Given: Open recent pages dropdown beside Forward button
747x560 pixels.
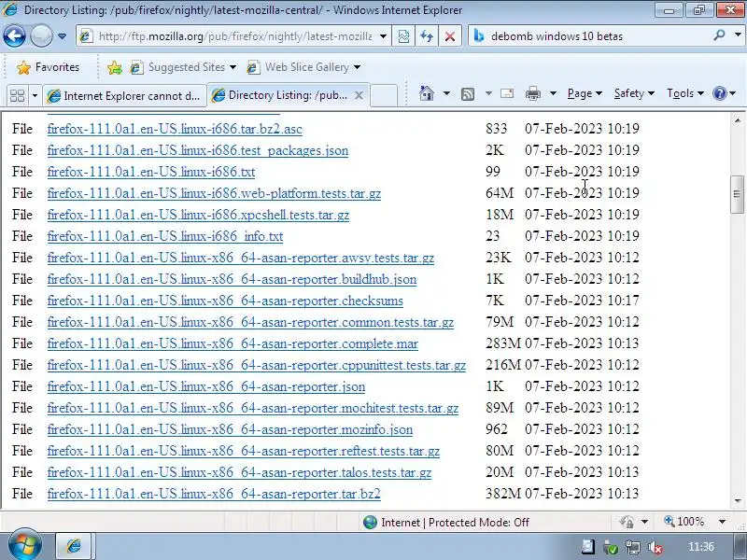Looking at the screenshot, I should 62,36.
